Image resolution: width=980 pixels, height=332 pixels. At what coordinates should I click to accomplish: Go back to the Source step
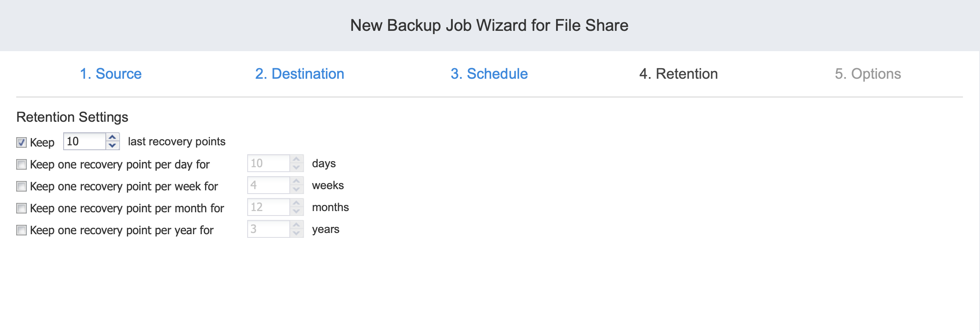(x=111, y=74)
